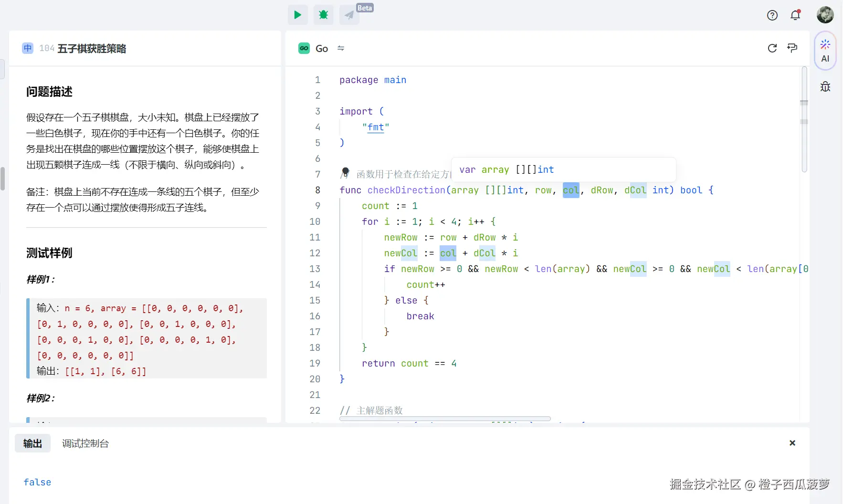Click the Go language logo icon
The image size is (843, 504).
(x=304, y=48)
